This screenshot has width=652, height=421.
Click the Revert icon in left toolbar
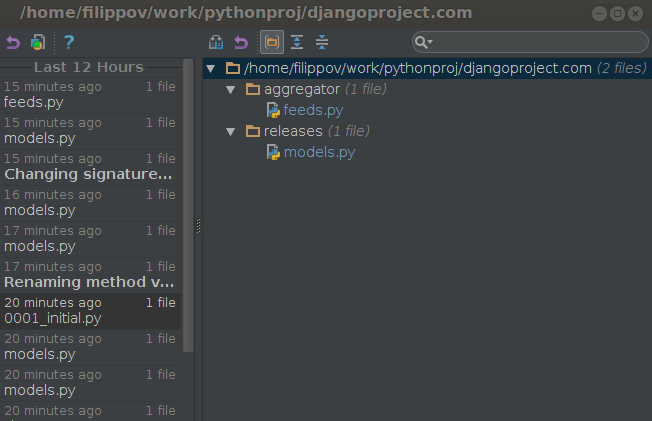[x=13, y=42]
